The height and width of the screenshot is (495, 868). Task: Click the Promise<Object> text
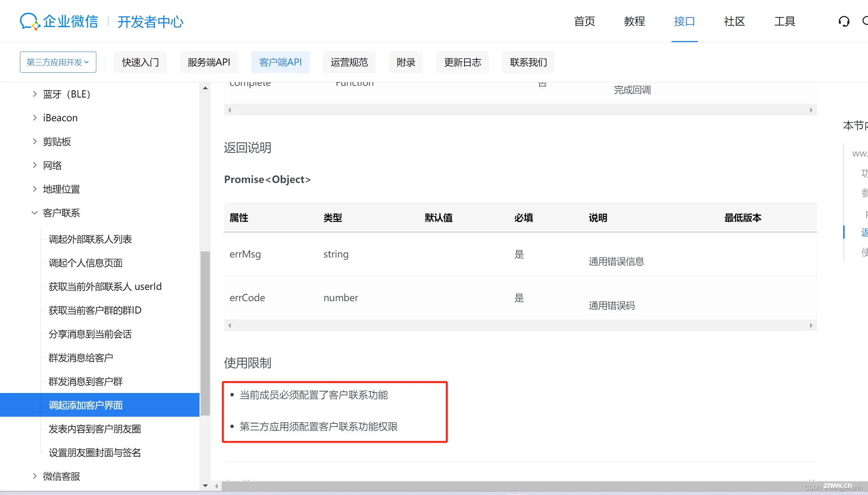267,180
